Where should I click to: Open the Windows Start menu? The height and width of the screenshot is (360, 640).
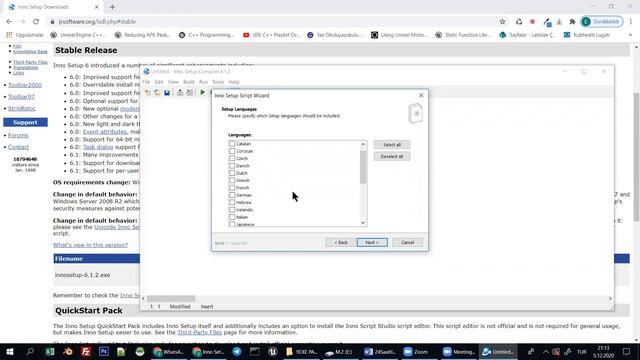9,351
